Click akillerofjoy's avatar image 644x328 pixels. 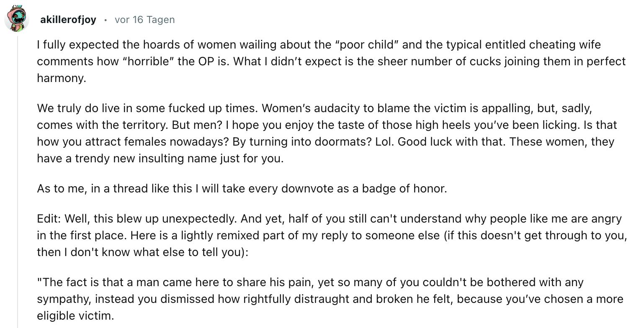pyautogui.click(x=17, y=19)
